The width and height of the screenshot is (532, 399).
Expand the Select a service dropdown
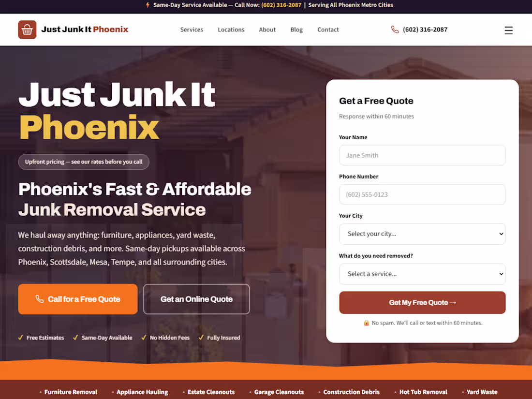pos(422,274)
